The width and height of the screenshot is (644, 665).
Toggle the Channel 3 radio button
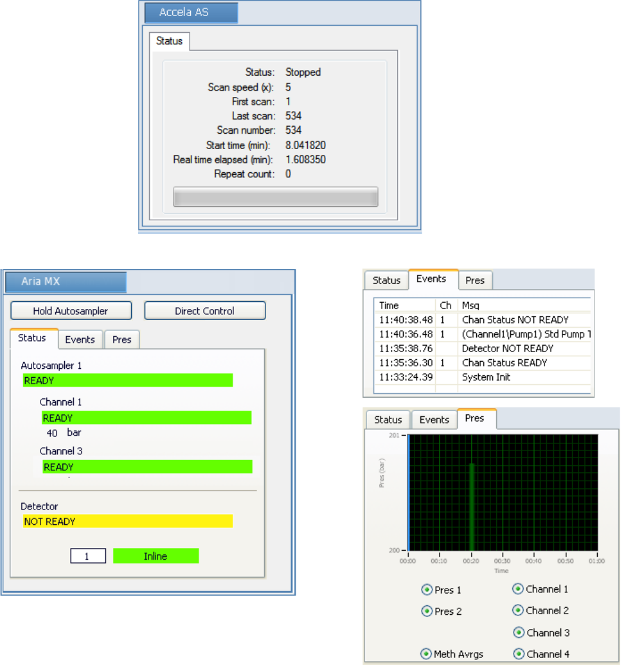point(519,632)
